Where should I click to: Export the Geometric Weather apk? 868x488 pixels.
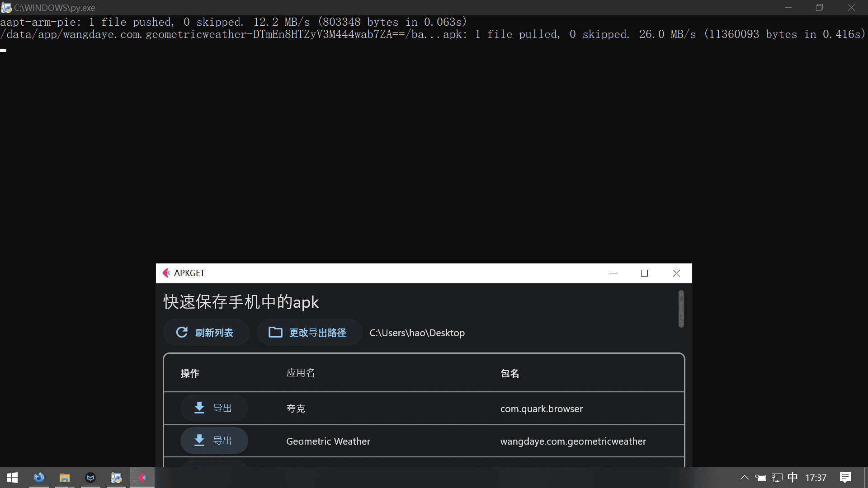(214, 441)
